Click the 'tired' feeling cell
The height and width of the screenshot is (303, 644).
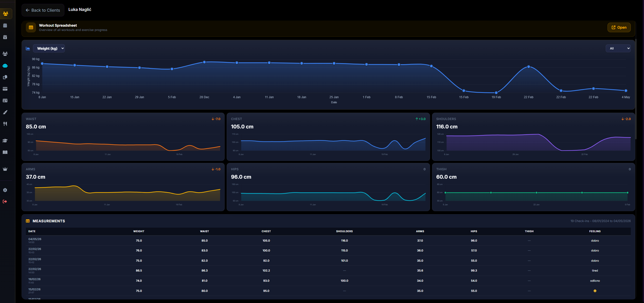tap(595, 271)
